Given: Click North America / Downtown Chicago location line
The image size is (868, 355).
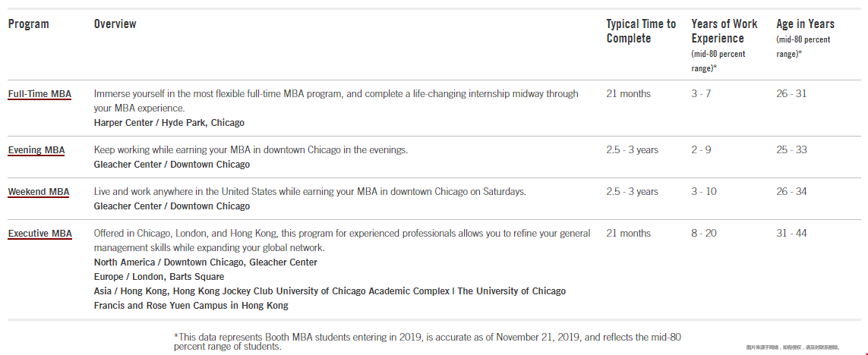Looking at the screenshot, I should click(x=205, y=262).
